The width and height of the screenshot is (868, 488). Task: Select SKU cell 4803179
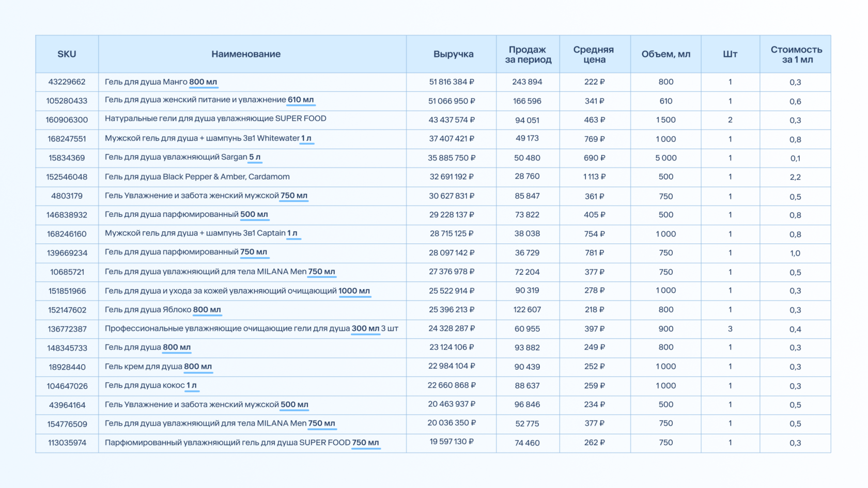pos(67,196)
